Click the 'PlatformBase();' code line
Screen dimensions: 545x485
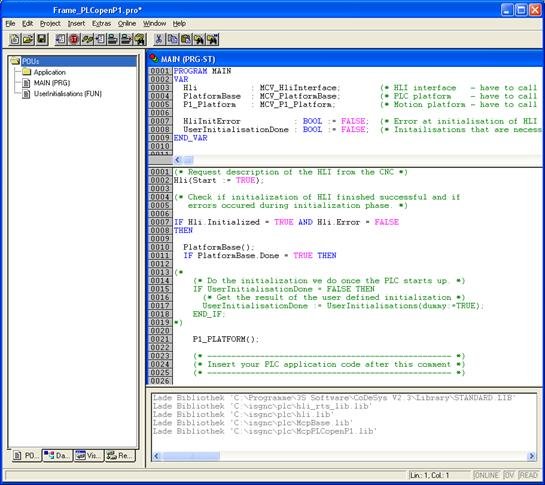pos(219,247)
